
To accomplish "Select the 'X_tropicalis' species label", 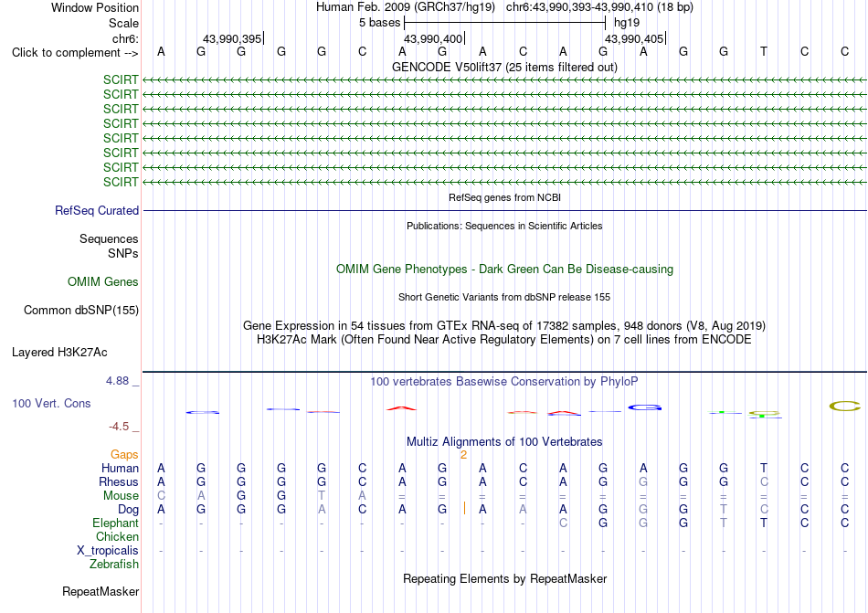I will coord(108,551).
